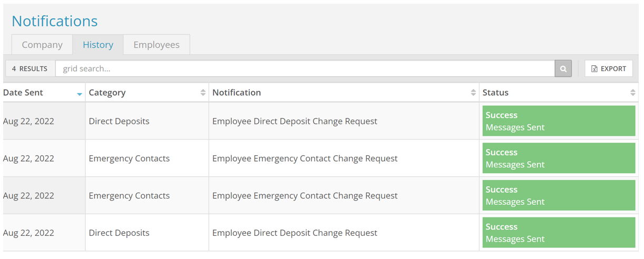
Task: Click the Export spreadsheet icon
Action: (594, 68)
